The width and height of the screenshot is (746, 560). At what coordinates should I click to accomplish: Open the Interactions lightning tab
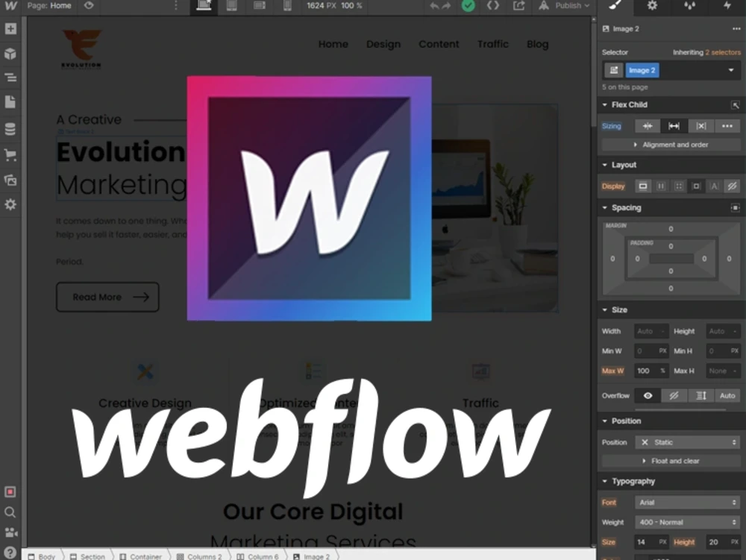(x=727, y=6)
